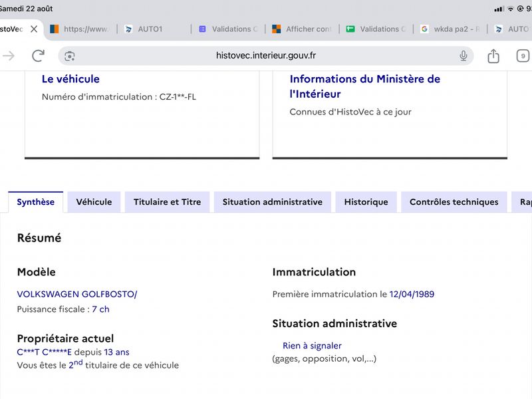This screenshot has height=399, width=532.
Task: Switch to the first AUTO1 tab
Action: click(144, 29)
